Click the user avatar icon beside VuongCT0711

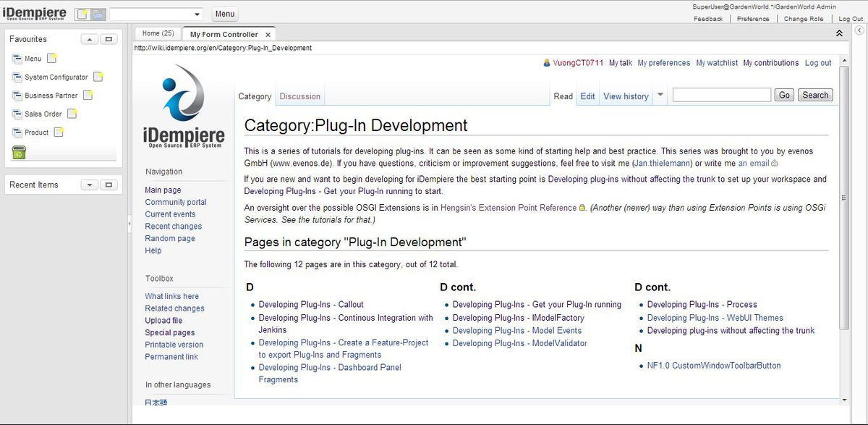pyautogui.click(x=547, y=63)
